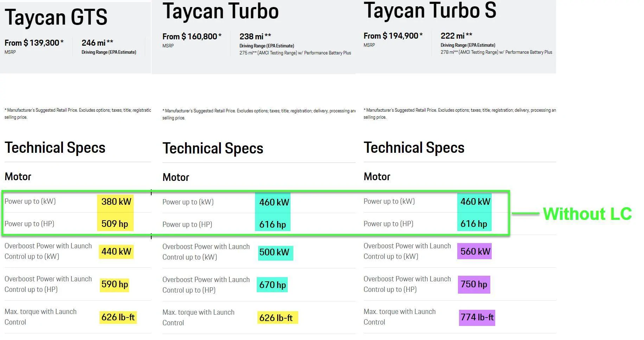Click the Turbo 500 kW overboost value
The width and height of the screenshot is (644, 340).
[274, 252]
